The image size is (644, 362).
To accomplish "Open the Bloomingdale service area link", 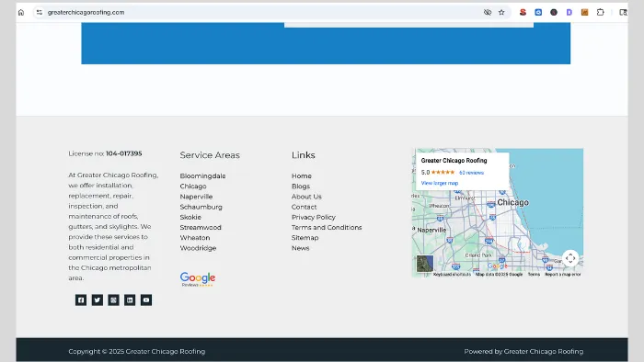I will tap(202, 175).
